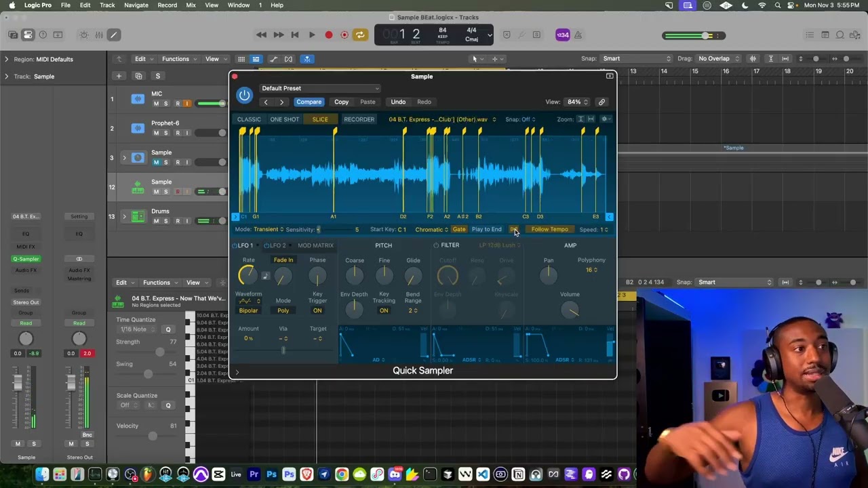Toggle the Editors pencil icon
Screen dimensions: 868x488
tap(114, 35)
